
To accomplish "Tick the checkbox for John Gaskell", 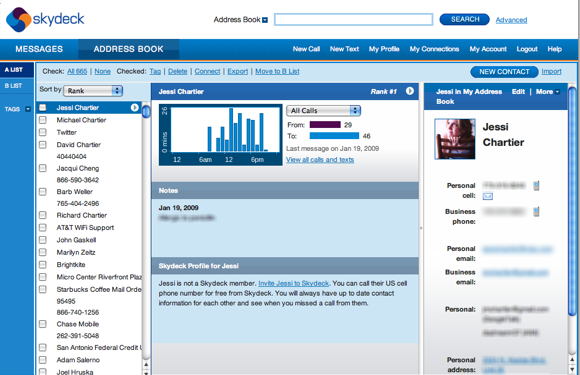I will (43, 240).
